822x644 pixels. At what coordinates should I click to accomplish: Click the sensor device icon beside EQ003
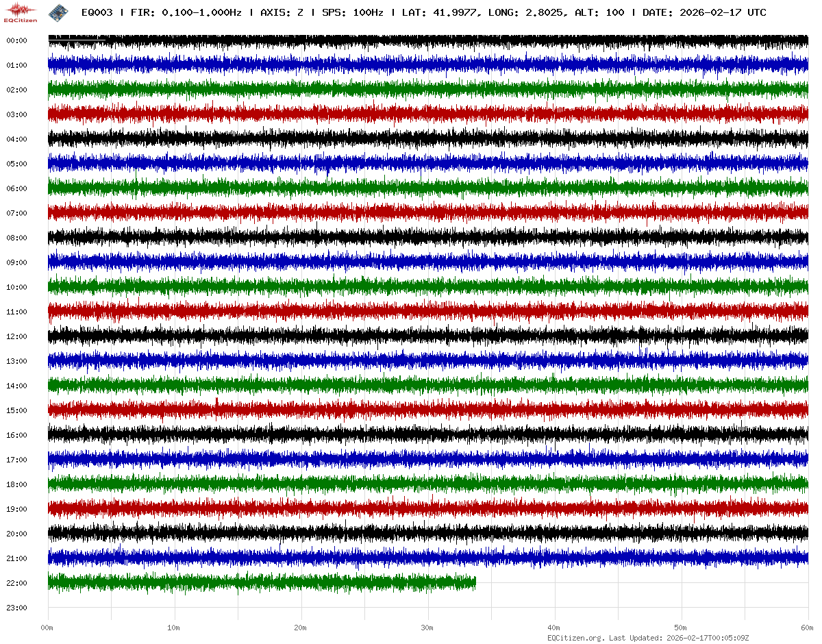click(x=57, y=12)
